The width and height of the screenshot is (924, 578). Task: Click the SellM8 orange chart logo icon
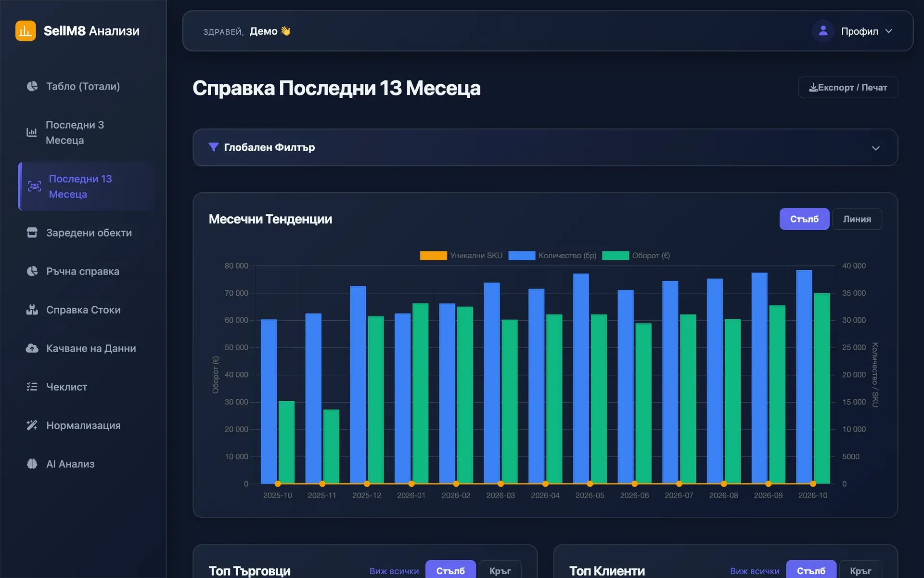point(26,31)
